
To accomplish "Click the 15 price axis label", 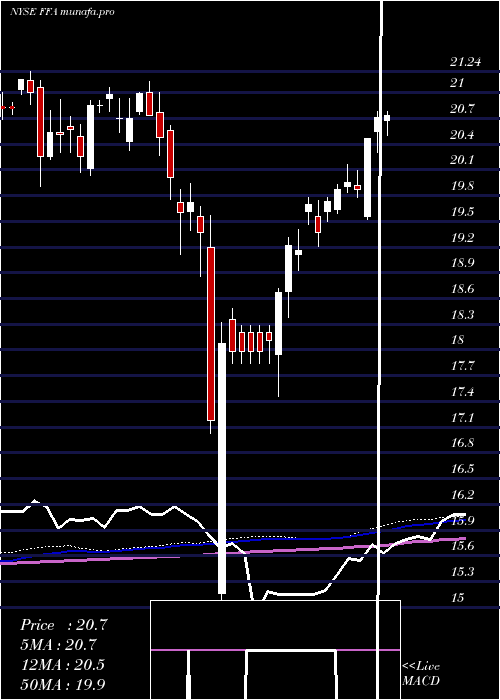I will pyautogui.click(x=458, y=598).
